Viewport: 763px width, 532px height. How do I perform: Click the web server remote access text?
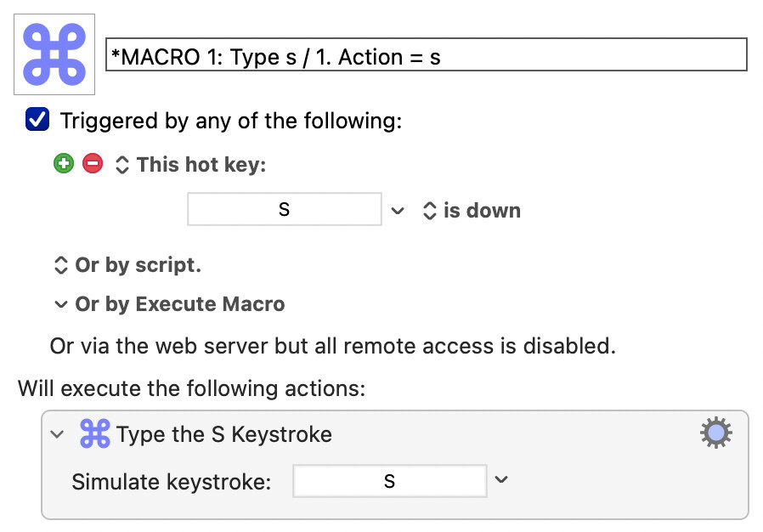[x=333, y=346]
